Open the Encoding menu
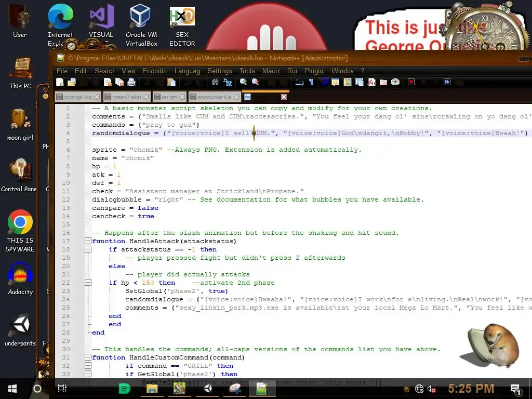This screenshot has height=399, width=532. (154, 71)
